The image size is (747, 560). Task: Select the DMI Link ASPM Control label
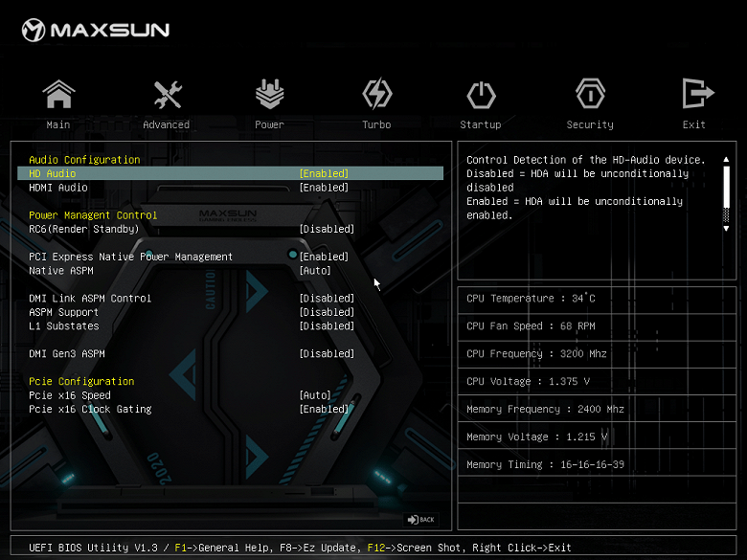click(x=90, y=298)
